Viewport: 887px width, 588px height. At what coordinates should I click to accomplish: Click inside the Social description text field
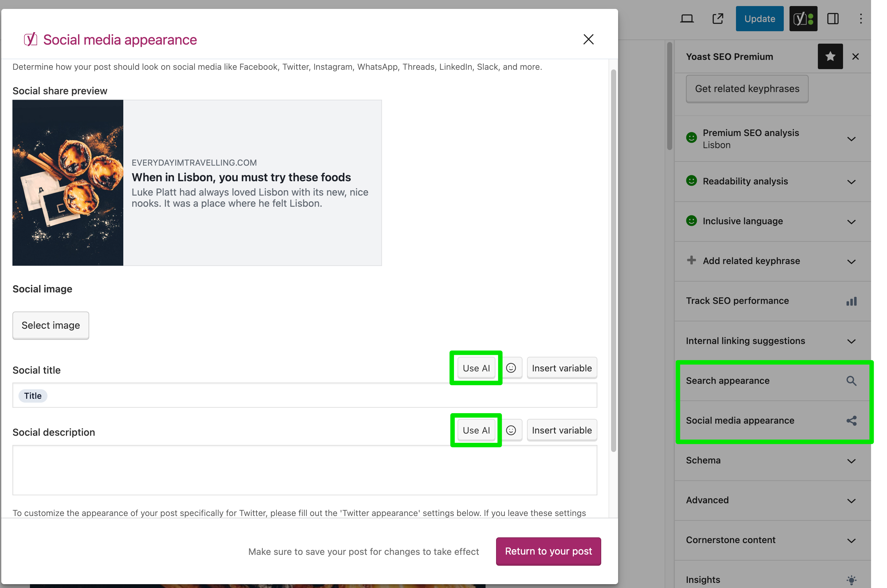(304, 470)
